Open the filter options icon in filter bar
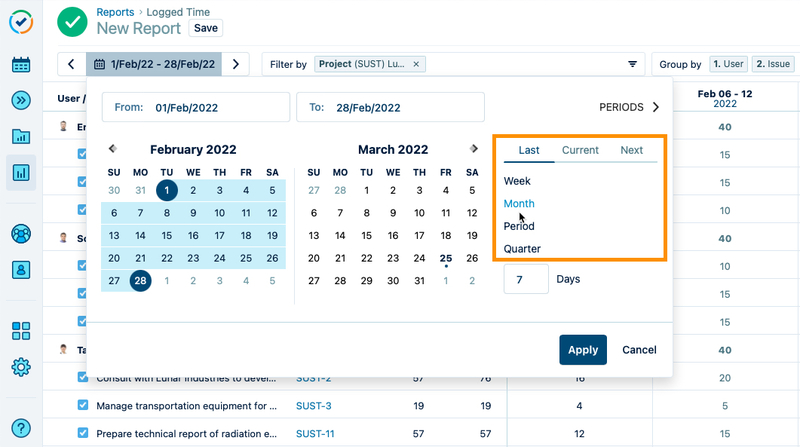 pyautogui.click(x=632, y=64)
